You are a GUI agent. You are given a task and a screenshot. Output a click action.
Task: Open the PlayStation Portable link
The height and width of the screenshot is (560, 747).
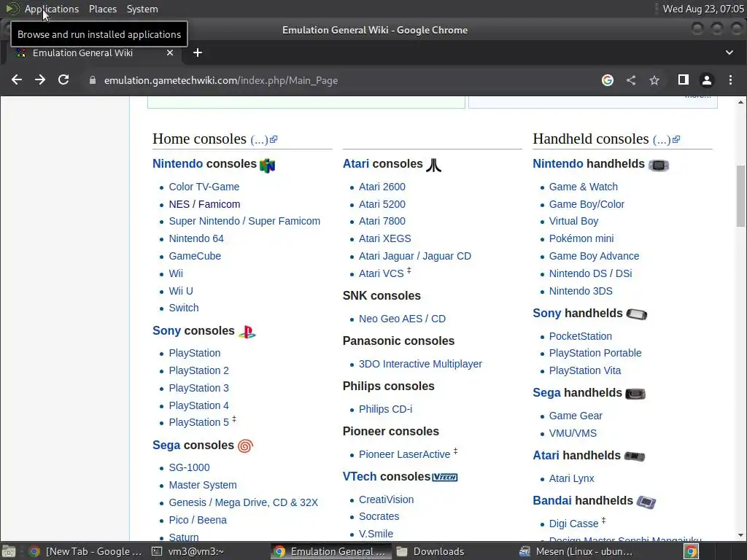[x=595, y=353]
